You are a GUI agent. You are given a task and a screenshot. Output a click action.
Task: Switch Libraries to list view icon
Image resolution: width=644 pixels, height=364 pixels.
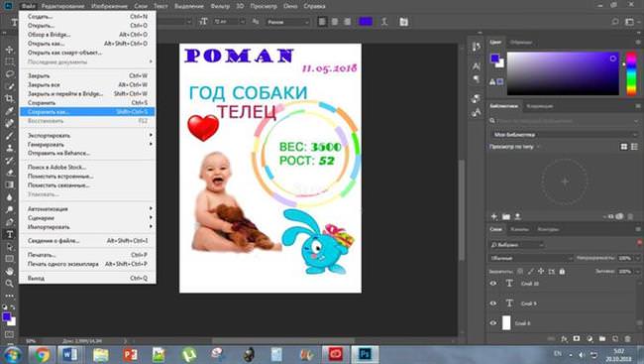pyautogui.click(x=634, y=147)
